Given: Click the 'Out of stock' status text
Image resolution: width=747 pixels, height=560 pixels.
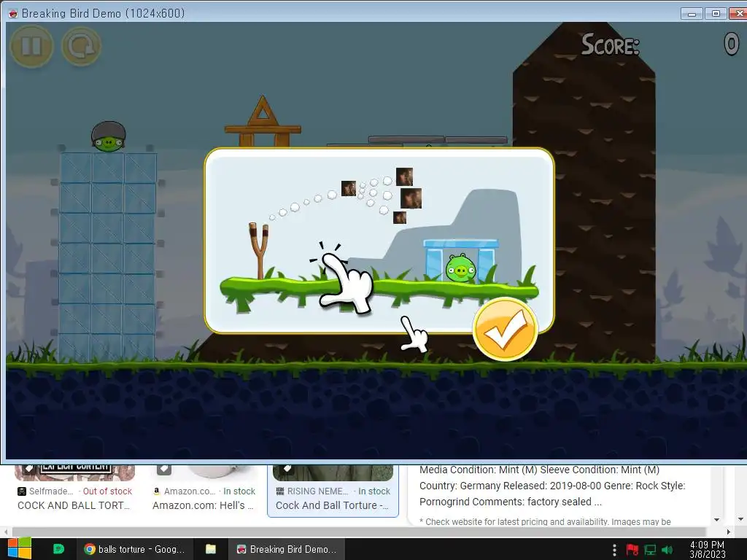Looking at the screenshot, I should click(107, 491).
